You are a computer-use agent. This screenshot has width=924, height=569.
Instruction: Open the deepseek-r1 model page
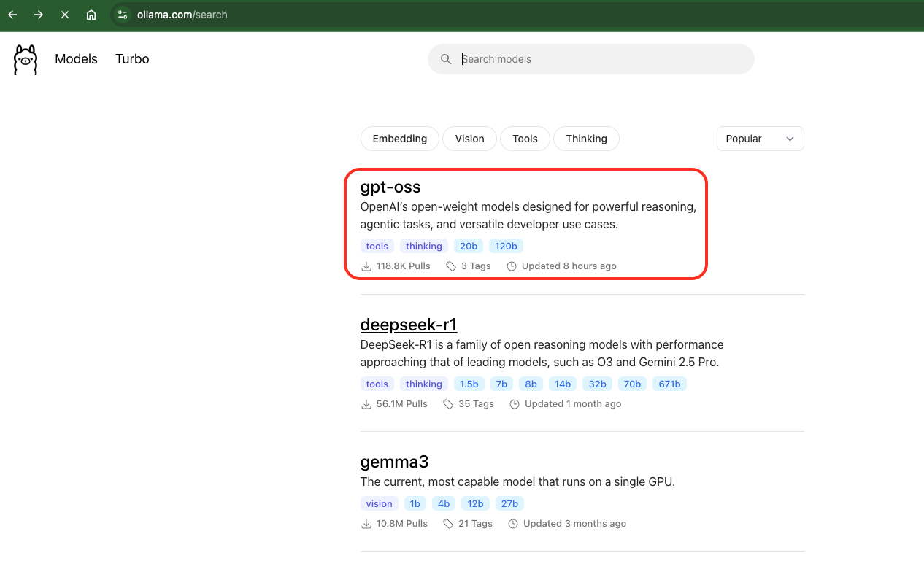408,324
